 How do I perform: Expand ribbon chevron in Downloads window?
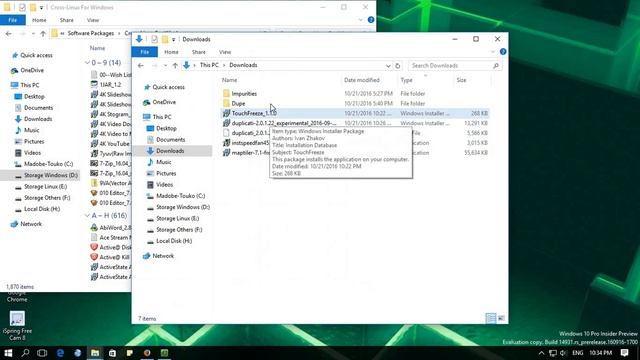click(x=493, y=52)
